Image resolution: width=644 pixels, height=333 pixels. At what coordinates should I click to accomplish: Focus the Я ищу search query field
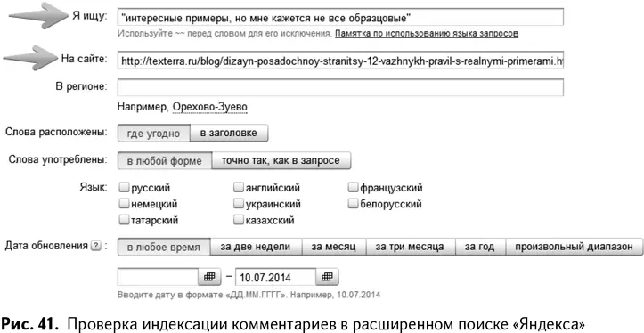(340, 17)
